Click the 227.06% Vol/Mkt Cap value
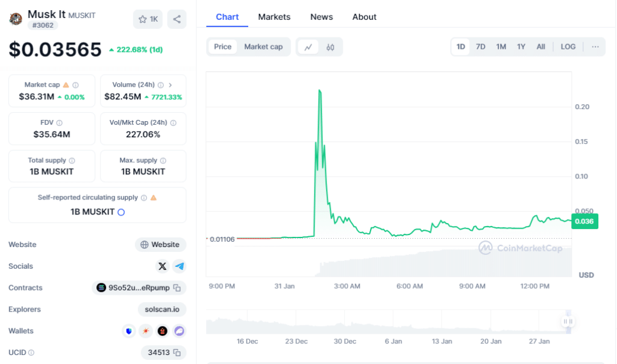The image size is (617, 364). pyautogui.click(x=143, y=134)
